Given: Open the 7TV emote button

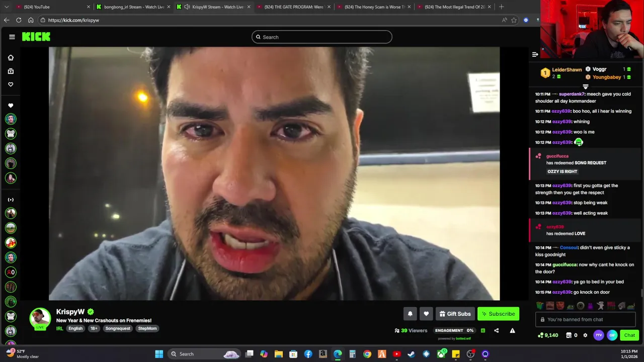Looking at the screenshot, I should [x=599, y=335].
